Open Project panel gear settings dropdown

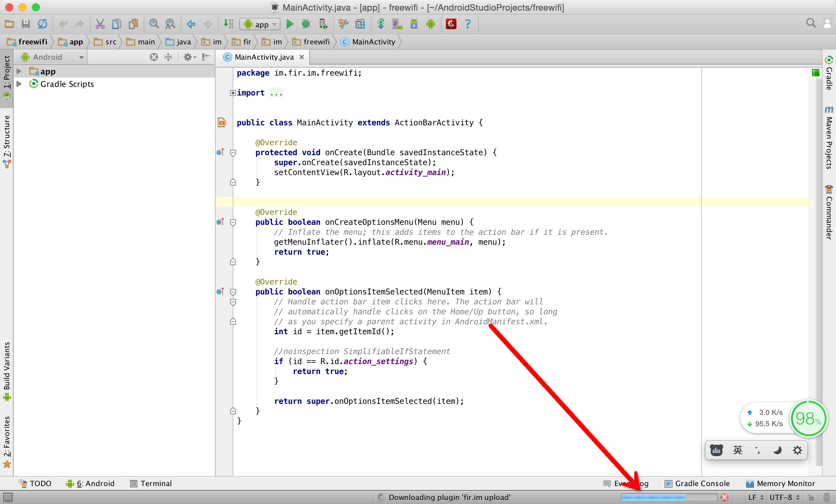pyautogui.click(x=190, y=57)
